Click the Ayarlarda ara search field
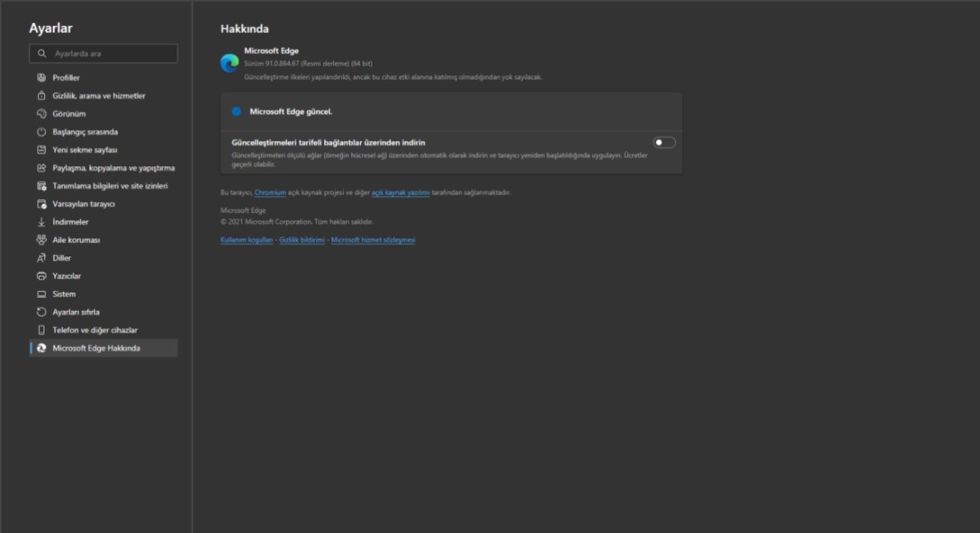This screenshot has width=980, height=533. click(x=103, y=54)
